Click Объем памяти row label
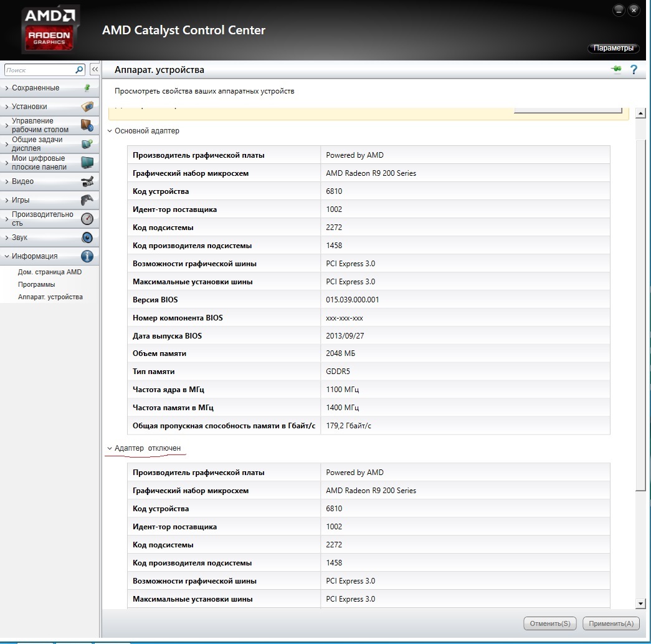Image resolution: width=651 pixels, height=644 pixels. tap(159, 353)
